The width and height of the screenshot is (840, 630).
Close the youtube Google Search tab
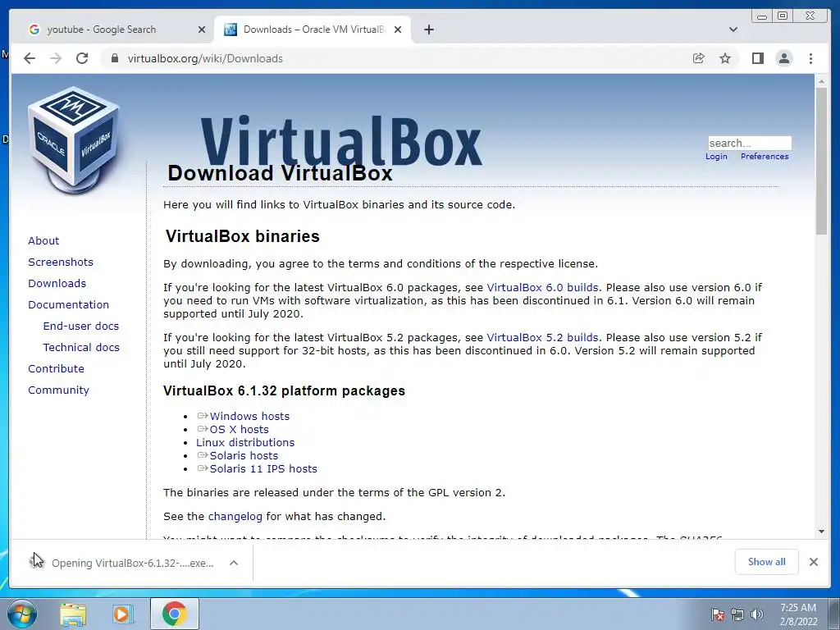point(202,30)
